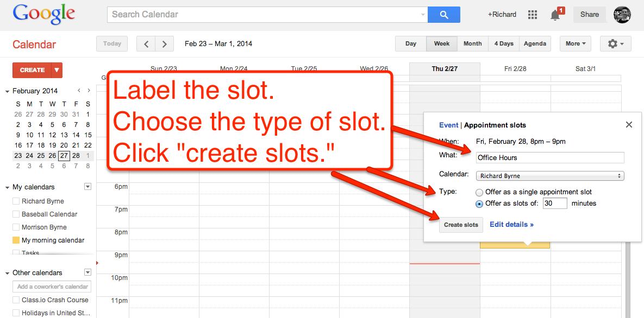Image resolution: width=644 pixels, height=318 pixels.
Task: Open the Edit details link
Action: pos(511,225)
